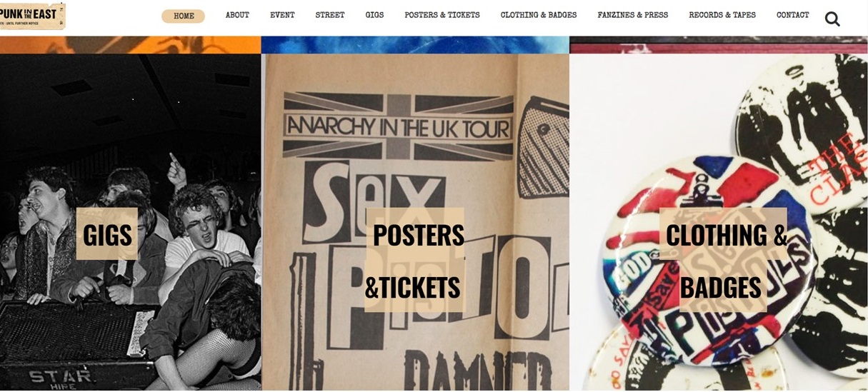Click the GIGS tile label
This screenshot has width=868, height=392.
point(107,233)
